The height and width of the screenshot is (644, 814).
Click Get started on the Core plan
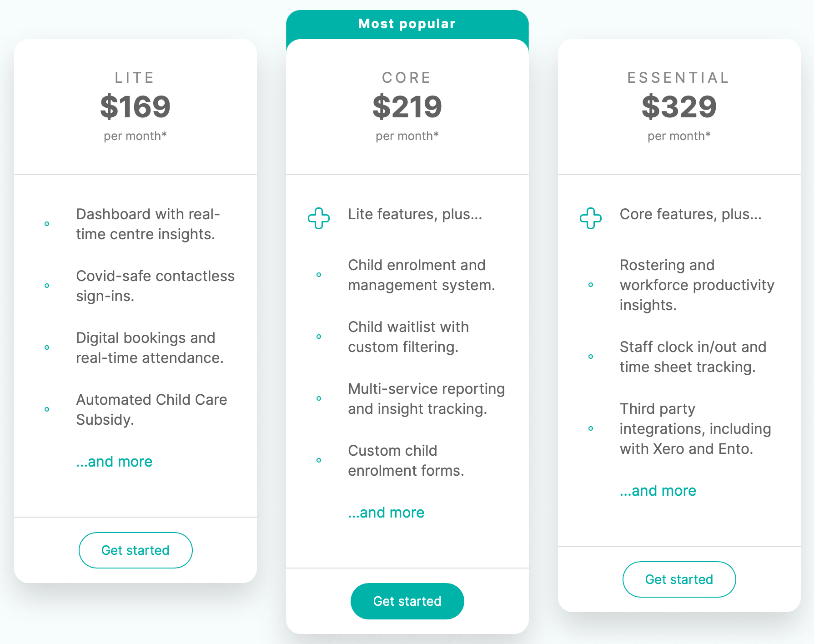click(x=407, y=601)
